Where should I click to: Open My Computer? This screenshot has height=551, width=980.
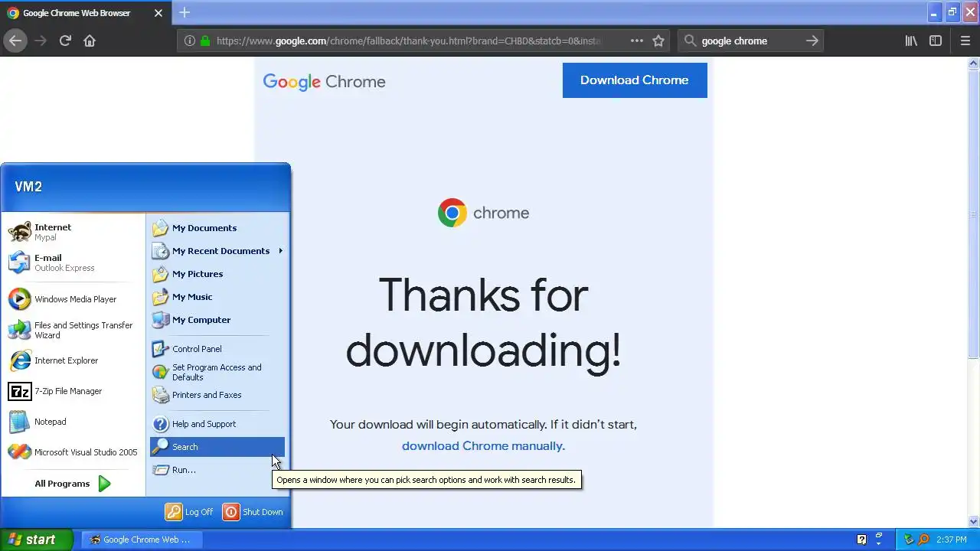(217, 320)
